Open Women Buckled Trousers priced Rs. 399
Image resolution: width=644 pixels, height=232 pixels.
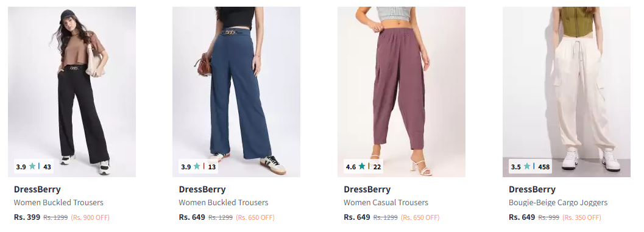coord(58,202)
